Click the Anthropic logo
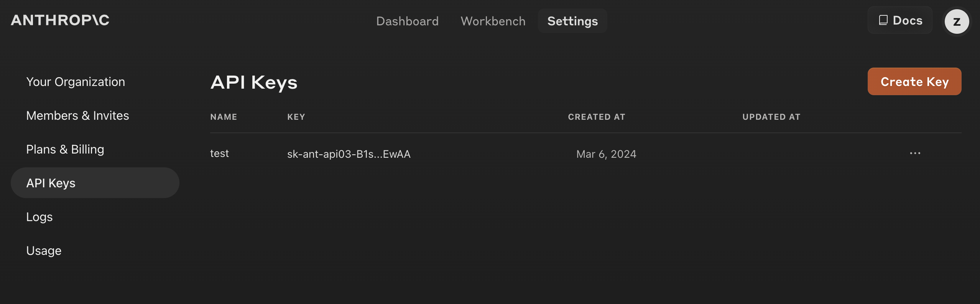The width and height of the screenshot is (980, 304). (60, 20)
